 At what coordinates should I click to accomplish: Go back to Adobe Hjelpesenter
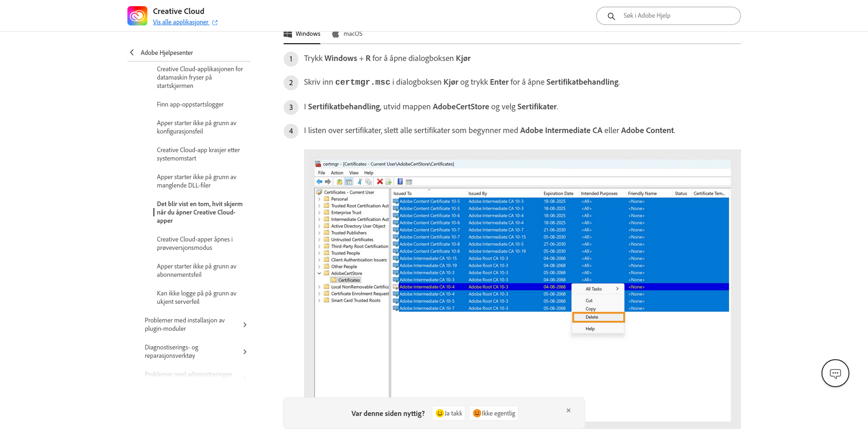pos(161,53)
